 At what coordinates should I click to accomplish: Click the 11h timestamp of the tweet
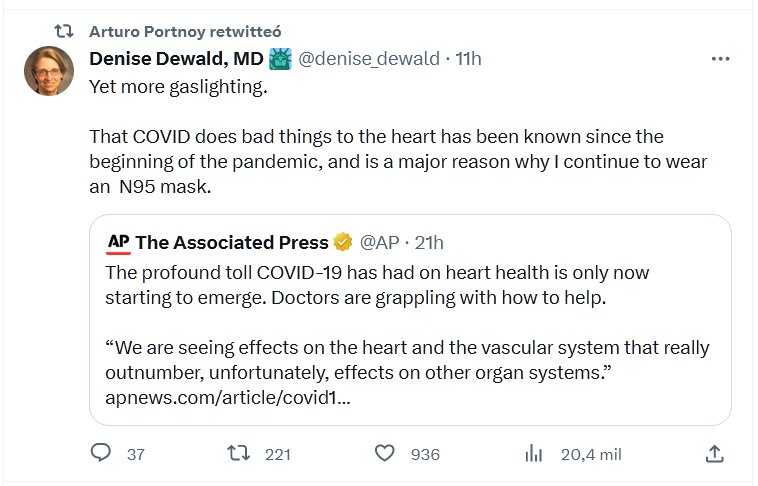pos(468,59)
